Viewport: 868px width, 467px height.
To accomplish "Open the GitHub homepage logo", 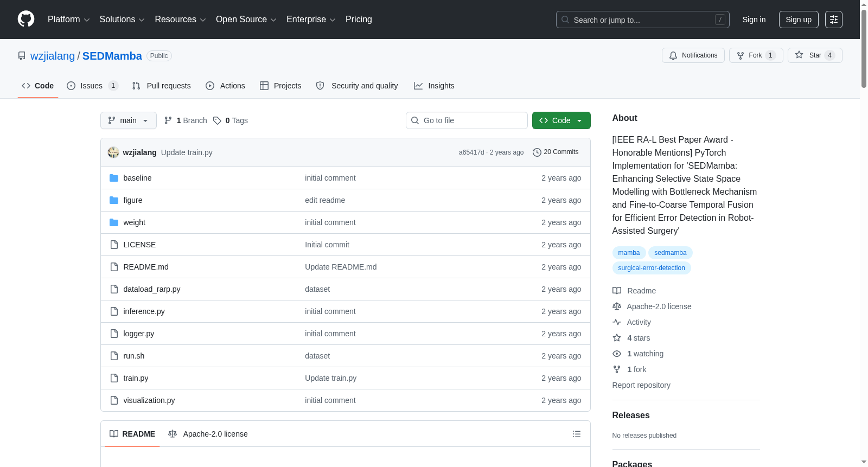I will click(26, 19).
